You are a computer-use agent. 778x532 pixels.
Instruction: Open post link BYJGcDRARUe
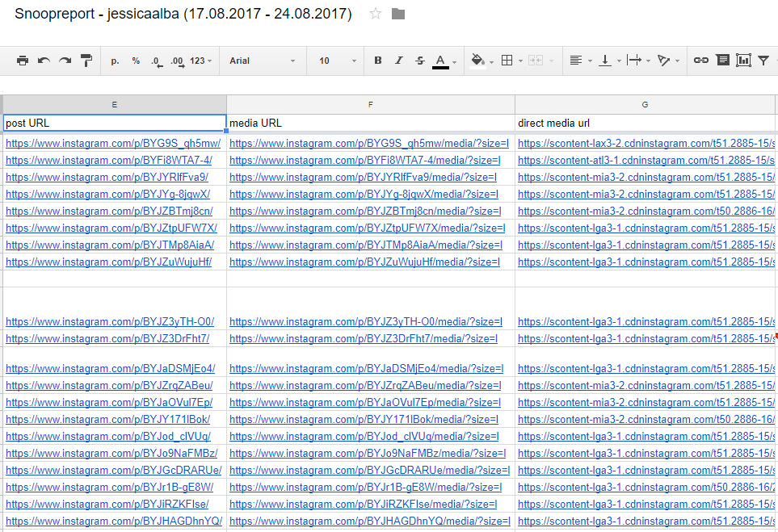pyautogui.click(x=114, y=470)
